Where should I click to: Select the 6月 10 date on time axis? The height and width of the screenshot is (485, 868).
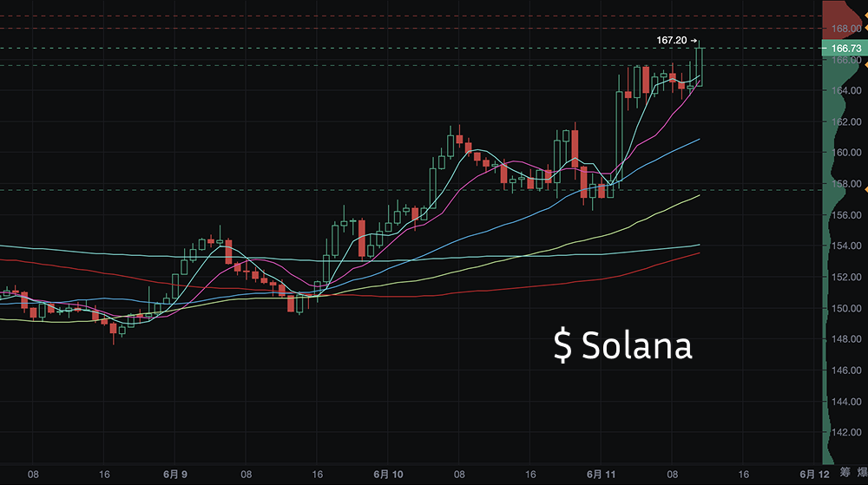click(x=388, y=475)
